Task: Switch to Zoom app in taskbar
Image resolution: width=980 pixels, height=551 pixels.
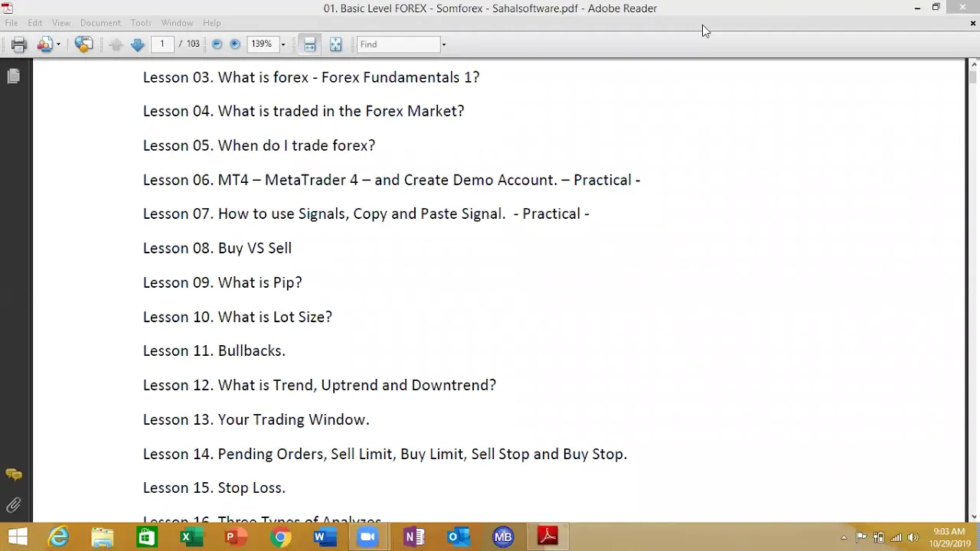Action: tap(368, 537)
